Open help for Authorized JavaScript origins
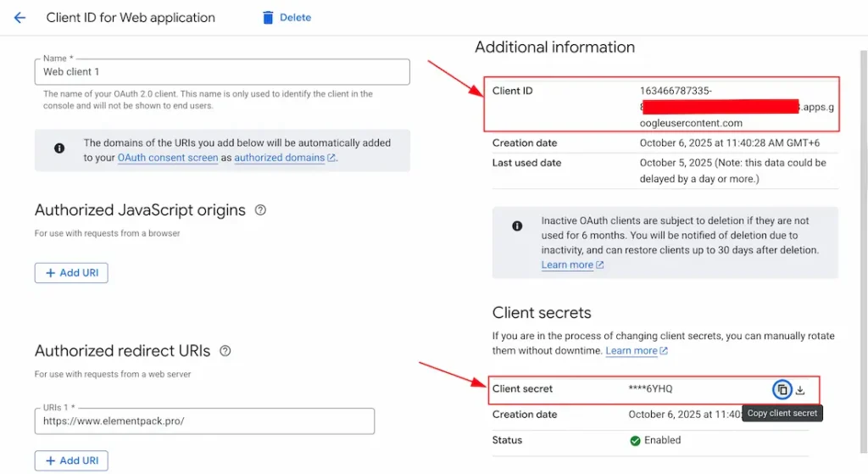This screenshot has height=474, width=868. [x=260, y=210]
